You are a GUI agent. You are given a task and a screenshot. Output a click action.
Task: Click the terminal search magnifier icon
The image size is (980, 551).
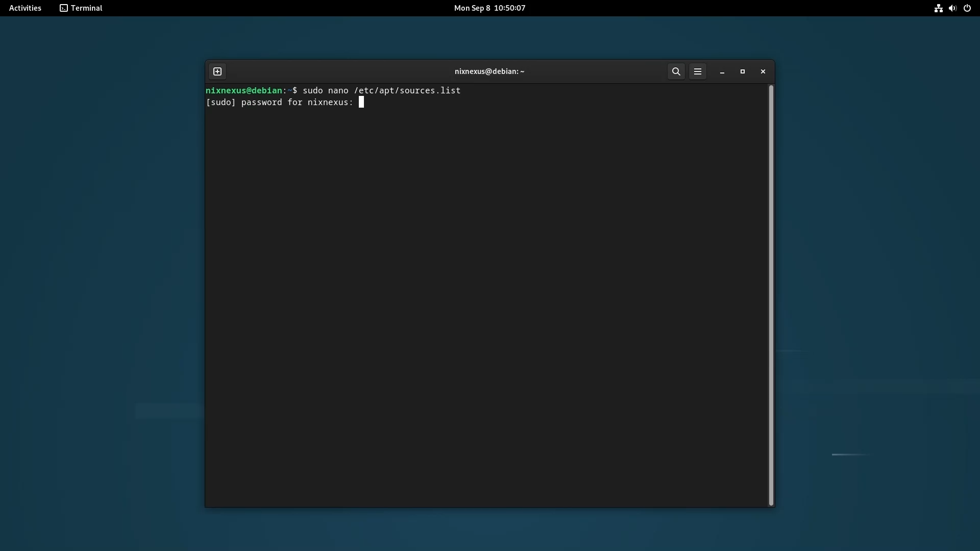click(x=676, y=71)
